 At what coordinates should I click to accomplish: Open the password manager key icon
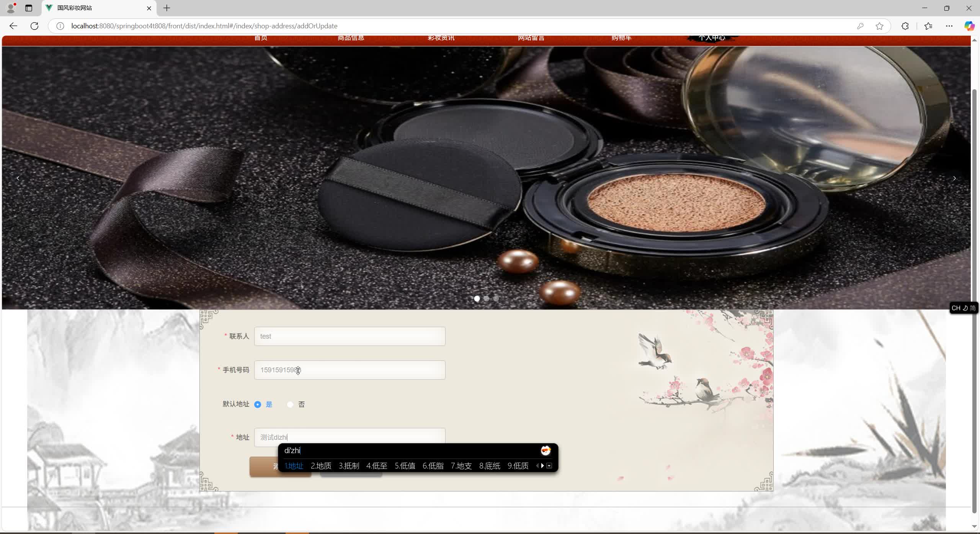pos(860,26)
